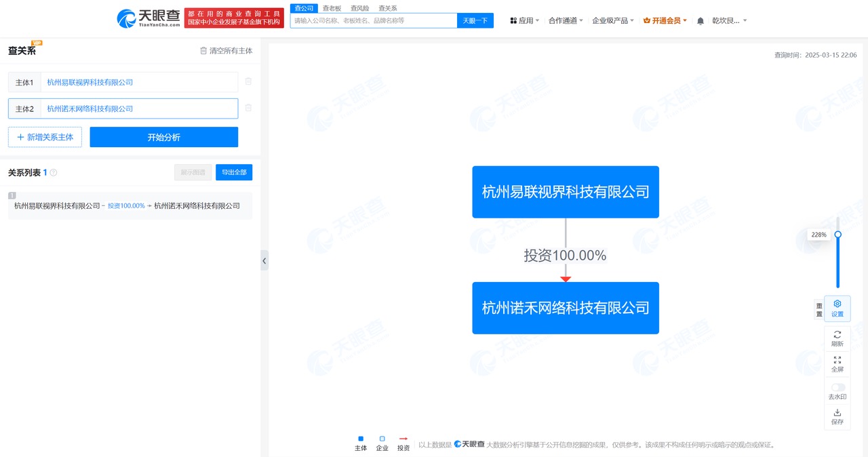Adjust the graph zoom slider handle

click(x=837, y=235)
